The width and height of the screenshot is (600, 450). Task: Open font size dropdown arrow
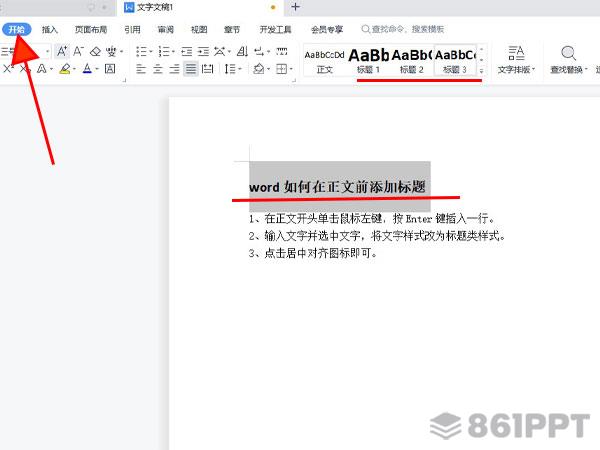[47, 51]
